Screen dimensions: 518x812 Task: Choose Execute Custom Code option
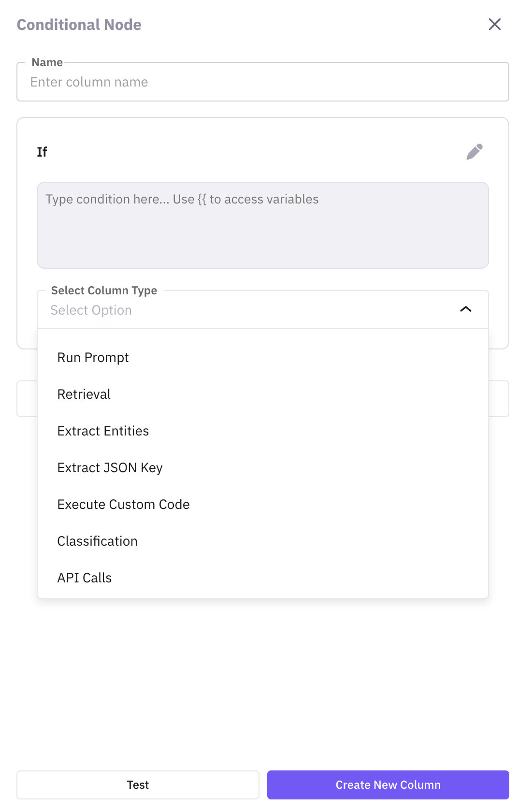(x=123, y=505)
